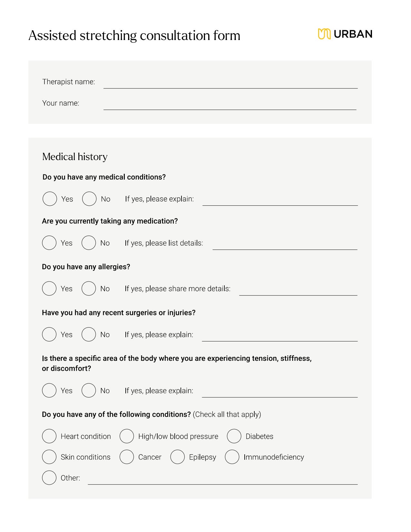
Task: Select No for medical conditions
Action: coord(89,199)
